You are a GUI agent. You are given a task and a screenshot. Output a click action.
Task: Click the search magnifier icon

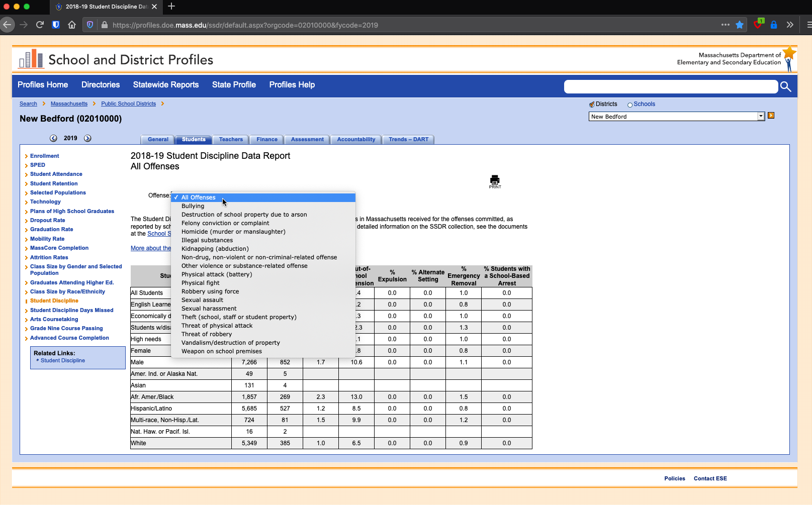coord(786,87)
